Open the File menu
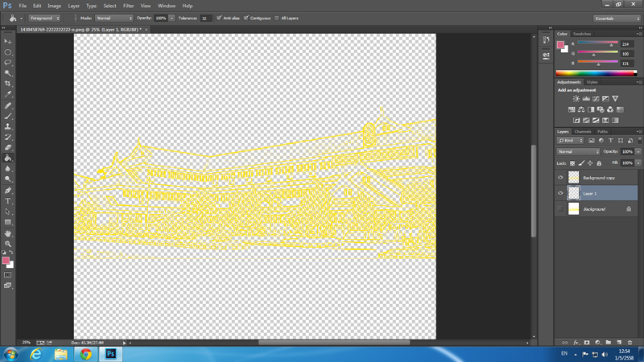The width and height of the screenshot is (644, 362). click(23, 6)
